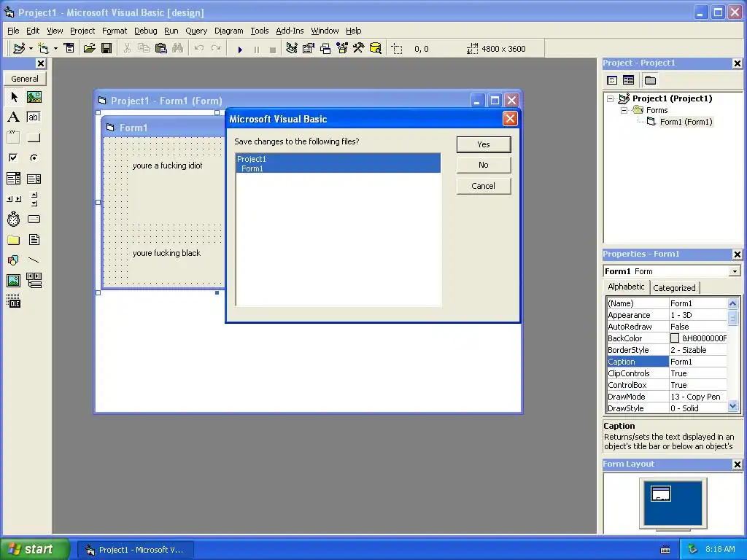The image size is (747, 560).
Task: Open the Project menu
Action: (x=82, y=31)
